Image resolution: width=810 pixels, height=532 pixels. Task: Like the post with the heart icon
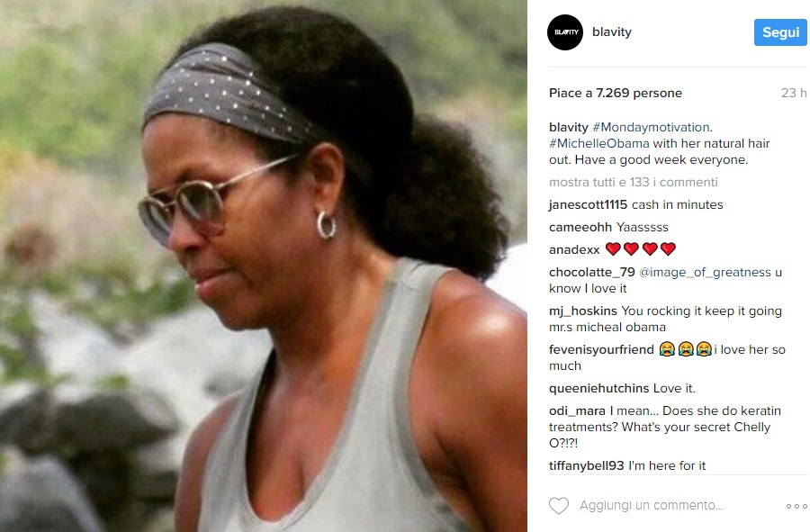[558, 505]
